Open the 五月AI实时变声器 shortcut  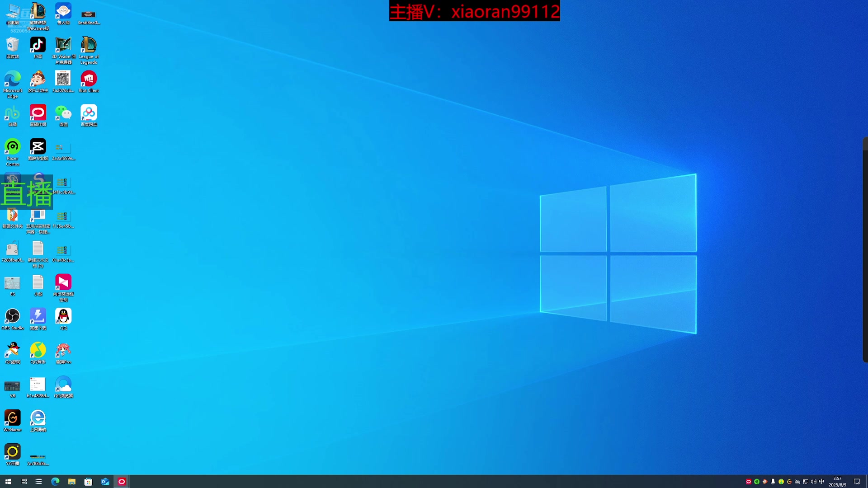(38, 221)
